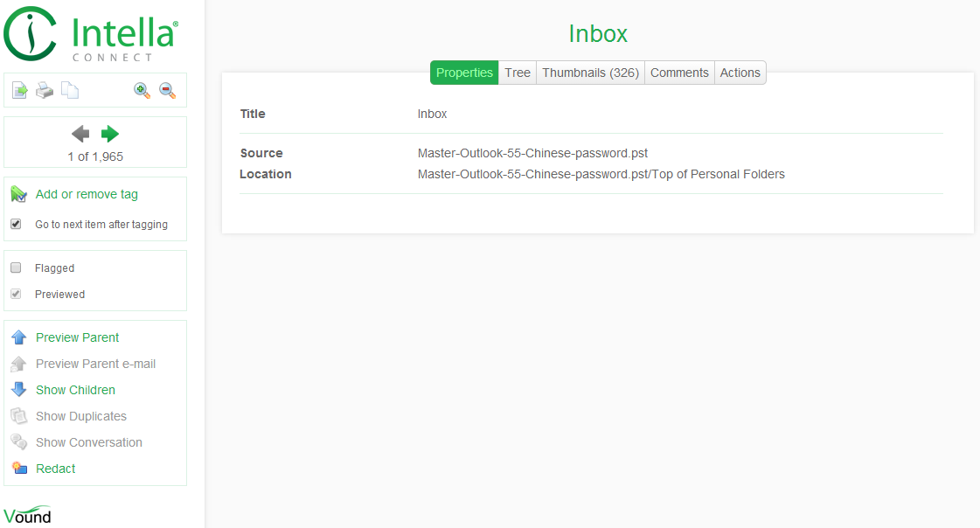
Task: Open the Thumbnails (326) tab
Action: pyautogui.click(x=590, y=73)
